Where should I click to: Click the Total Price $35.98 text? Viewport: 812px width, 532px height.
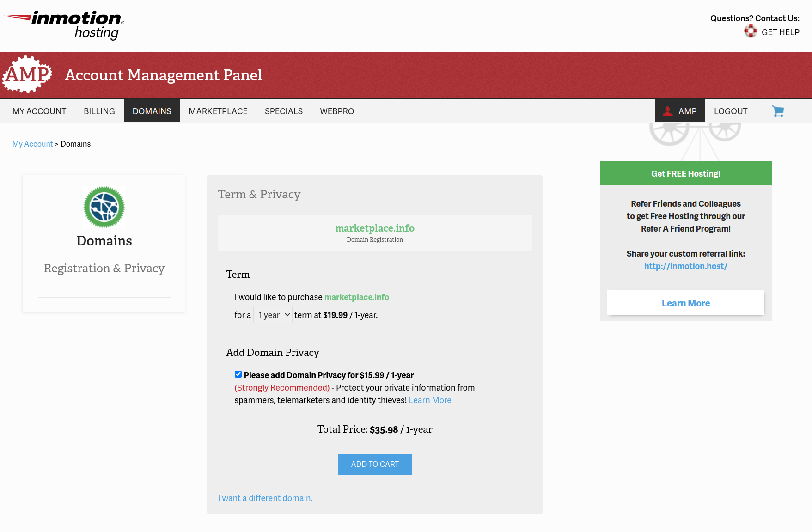click(375, 429)
